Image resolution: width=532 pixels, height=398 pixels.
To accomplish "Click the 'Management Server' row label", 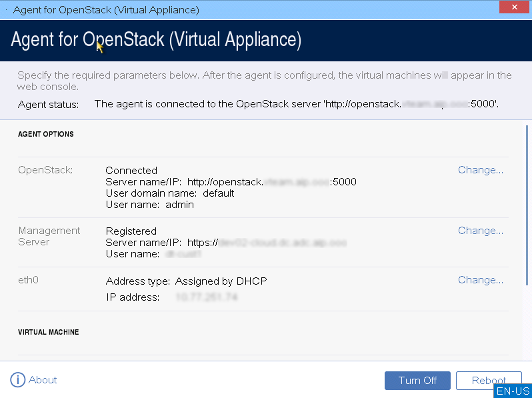I will pyautogui.click(x=49, y=236).
